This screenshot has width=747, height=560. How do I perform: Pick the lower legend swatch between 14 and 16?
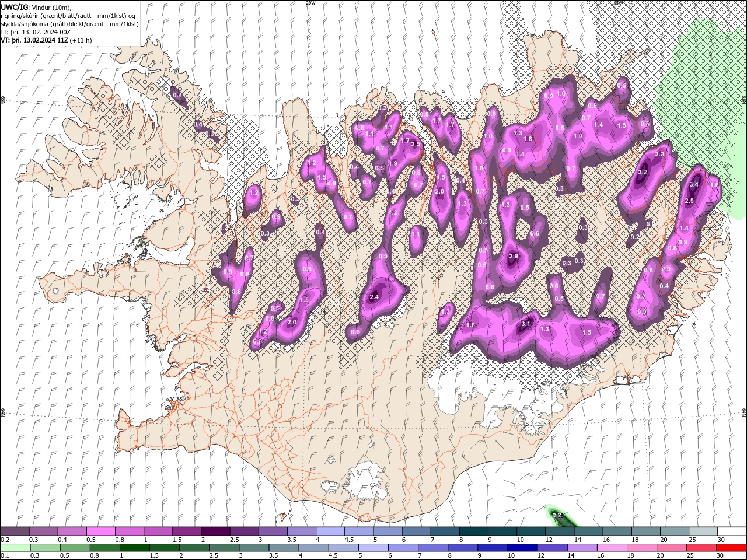coord(582,548)
